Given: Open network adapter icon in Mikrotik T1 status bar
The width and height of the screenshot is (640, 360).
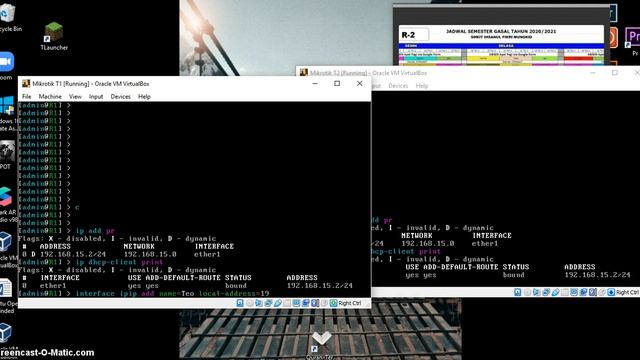Looking at the screenshot, I should pyautogui.click(x=268, y=303).
